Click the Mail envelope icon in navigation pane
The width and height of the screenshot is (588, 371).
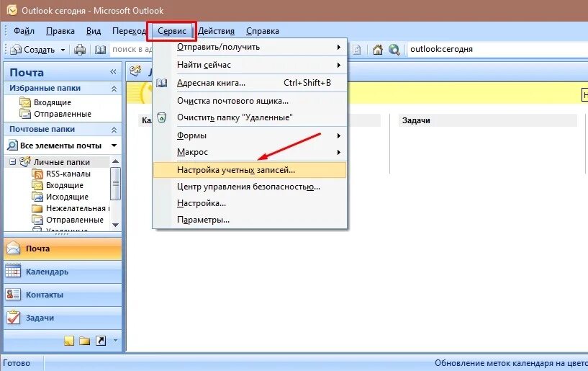[13, 249]
